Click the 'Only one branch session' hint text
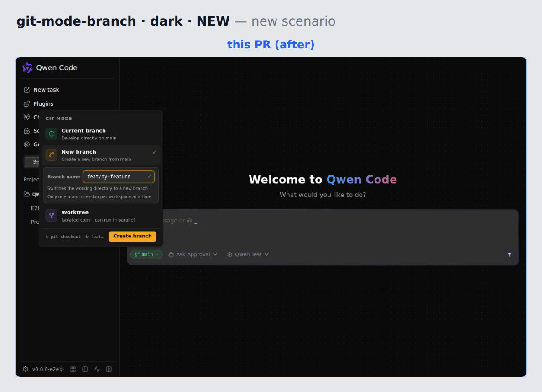Image resolution: width=542 pixels, height=392 pixels. tap(99, 197)
